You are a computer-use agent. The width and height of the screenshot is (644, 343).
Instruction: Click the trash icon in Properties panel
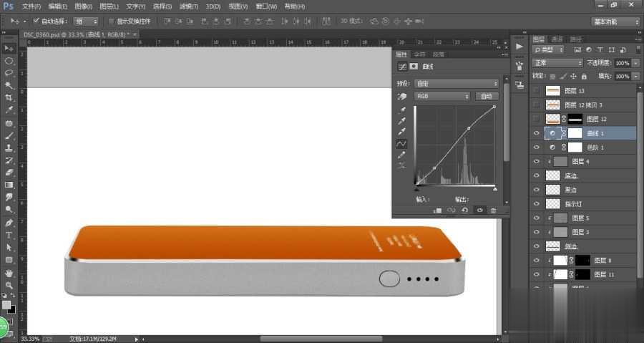[493, 211]
